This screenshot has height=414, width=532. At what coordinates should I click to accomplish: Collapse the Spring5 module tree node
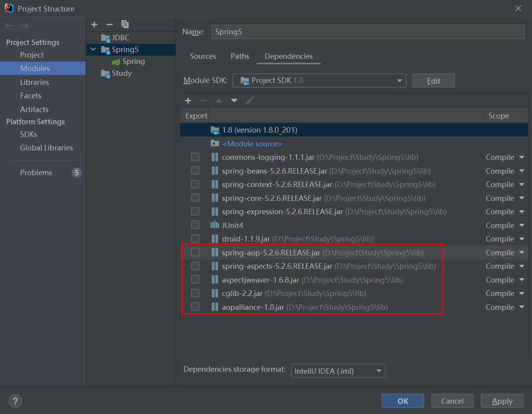tap(93, 49)
